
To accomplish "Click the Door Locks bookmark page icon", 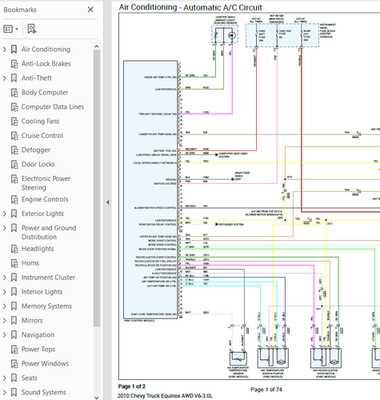I will (x=14, y=164).
